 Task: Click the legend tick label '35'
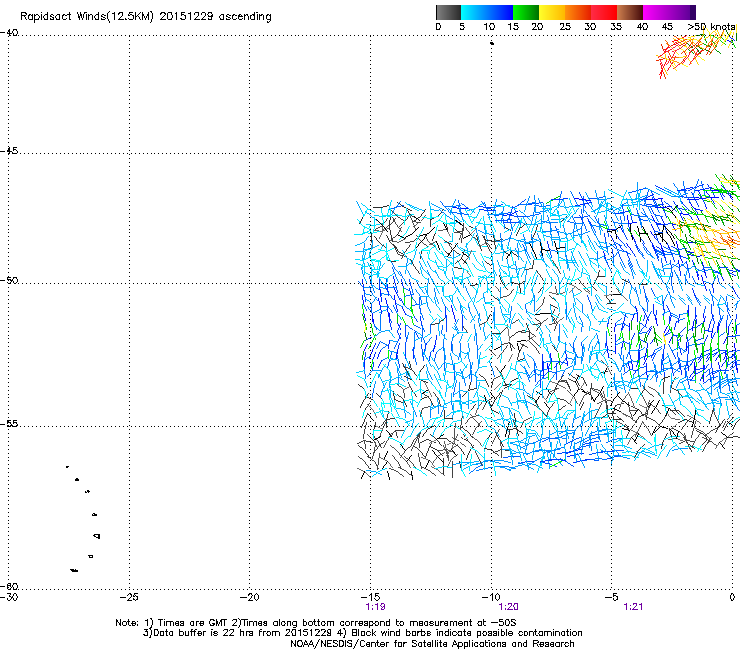click(616, 27)
